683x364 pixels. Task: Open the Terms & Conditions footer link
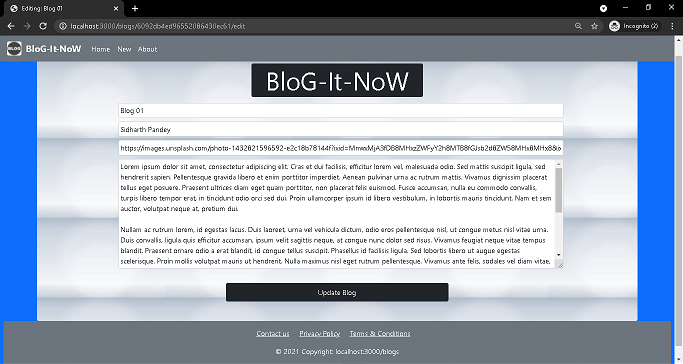(380, 334)
